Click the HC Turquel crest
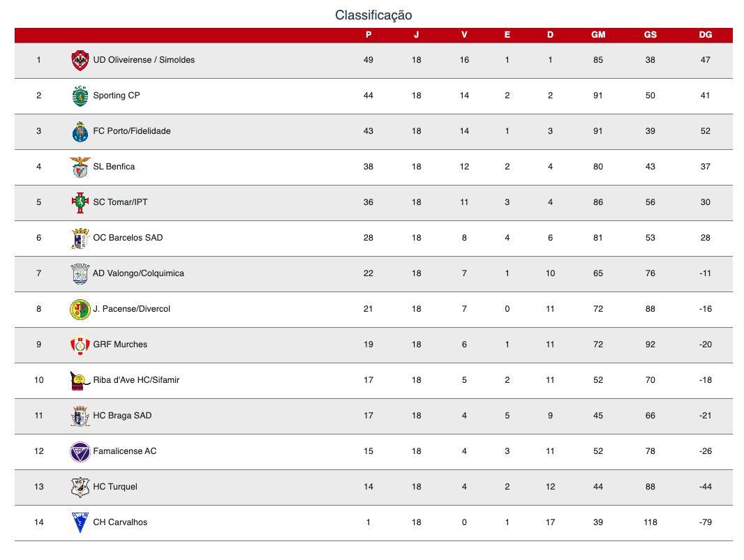 click(x=80, y=487)
